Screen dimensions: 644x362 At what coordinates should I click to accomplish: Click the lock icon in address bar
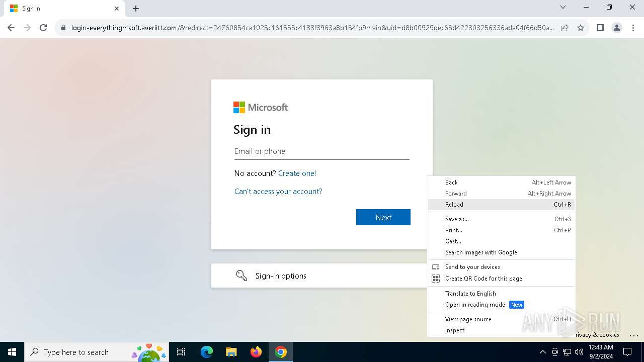pyautogui.click(x=63, y=28)
